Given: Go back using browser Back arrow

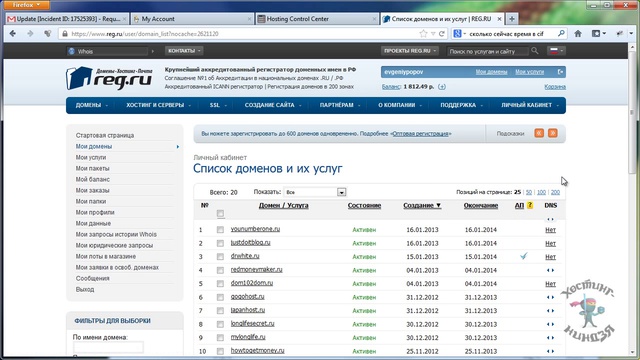Looking at the screenshot, I should (x=13, y=34).
